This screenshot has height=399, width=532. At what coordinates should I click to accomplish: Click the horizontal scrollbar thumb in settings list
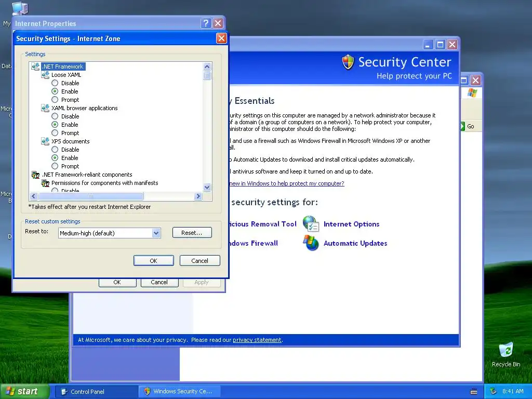(x=91, y=196)
